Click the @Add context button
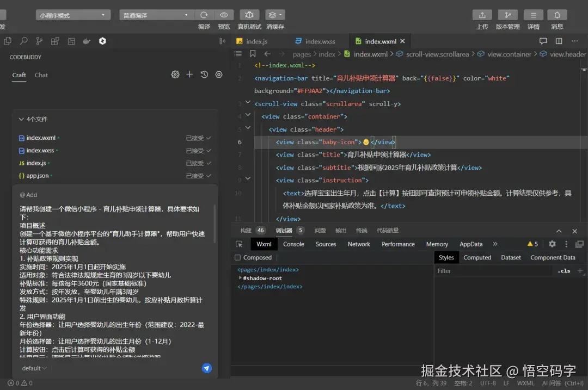The width and height of the screenshot is (588, 390). (28, 195)
